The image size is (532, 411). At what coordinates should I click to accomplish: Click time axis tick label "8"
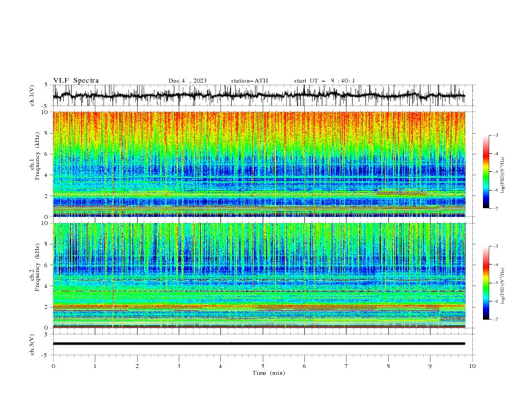click(388, 366)
